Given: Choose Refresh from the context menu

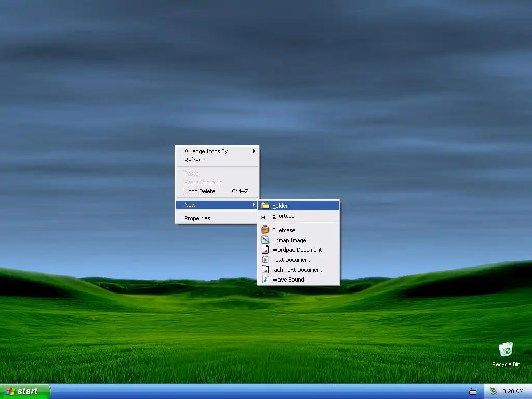Looking at the screenshot, I should [217, 160].
